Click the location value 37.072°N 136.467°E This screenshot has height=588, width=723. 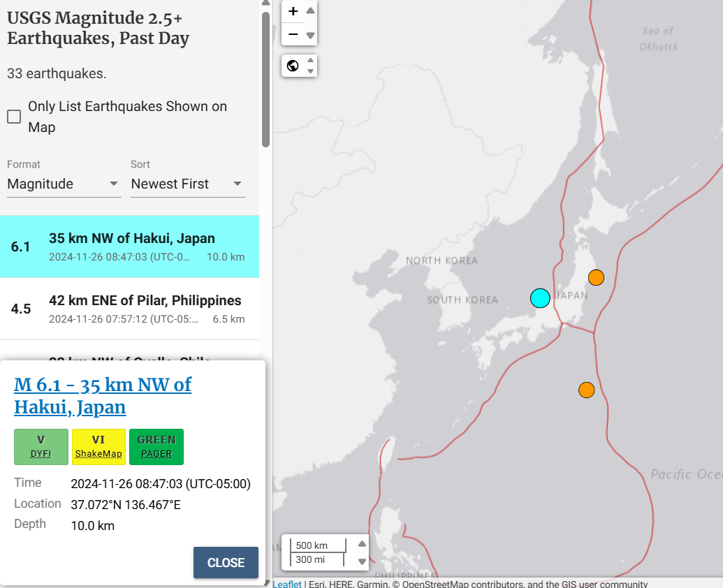126,505
